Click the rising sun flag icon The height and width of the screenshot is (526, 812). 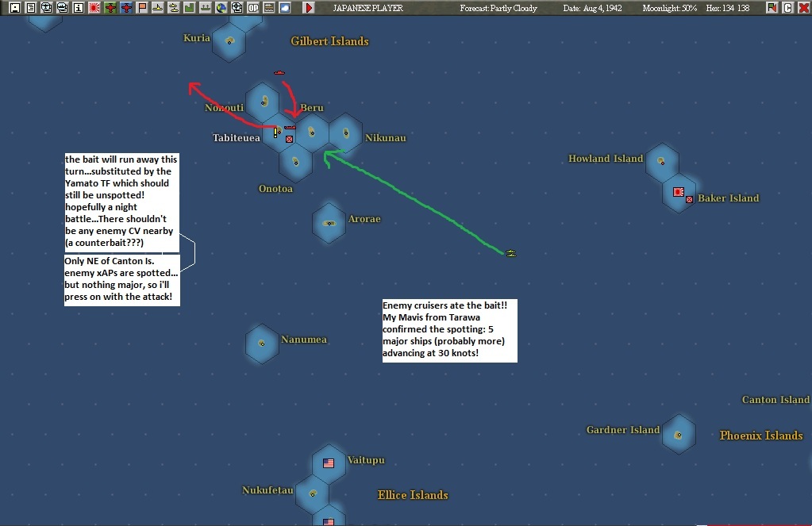click(94, 8)
